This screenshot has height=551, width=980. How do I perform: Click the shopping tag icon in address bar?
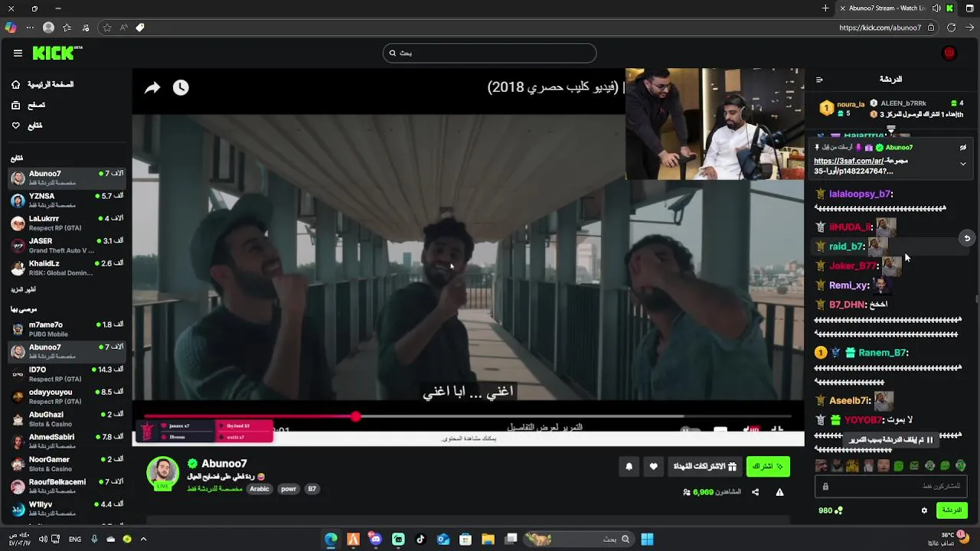click(140, 28)
